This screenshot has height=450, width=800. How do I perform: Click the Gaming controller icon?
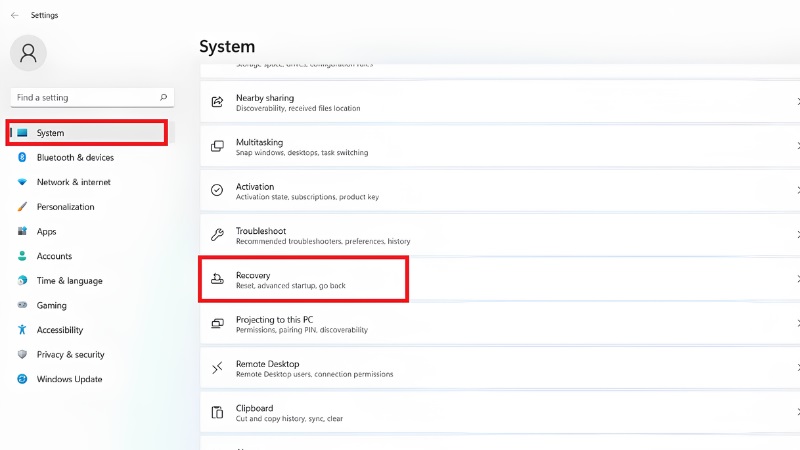click(22, 305)
